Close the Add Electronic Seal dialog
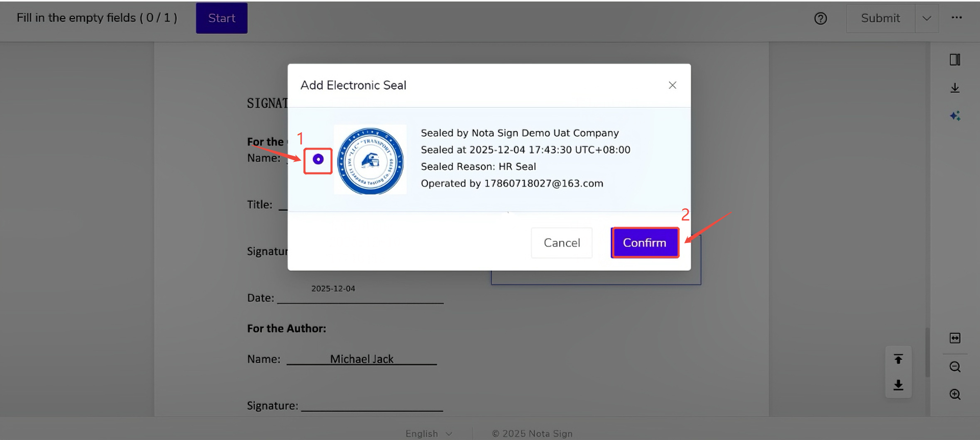Image resolution: width=980 pixels, height=440 pixels. 672,85
